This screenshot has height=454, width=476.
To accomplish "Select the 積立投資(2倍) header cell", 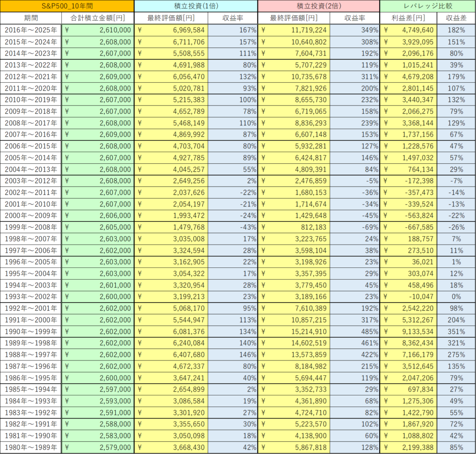I will coord(318,6).
